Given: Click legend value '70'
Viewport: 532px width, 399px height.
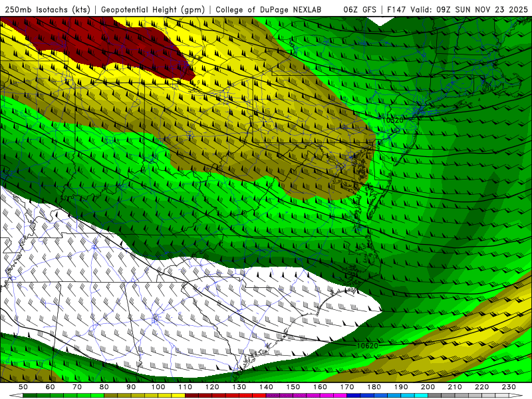Looking at the screenshot, I should (77, 387).
